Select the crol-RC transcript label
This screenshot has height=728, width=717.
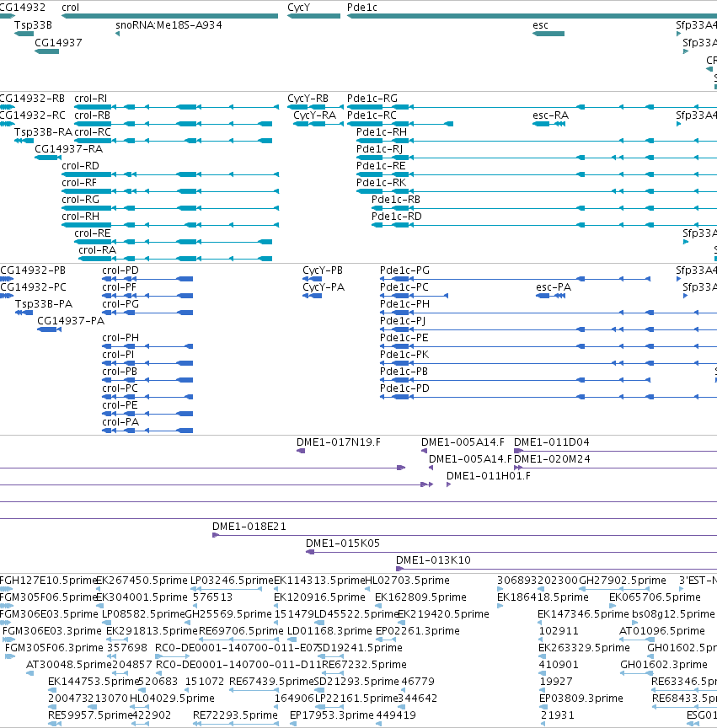click(x=93, y=132)
